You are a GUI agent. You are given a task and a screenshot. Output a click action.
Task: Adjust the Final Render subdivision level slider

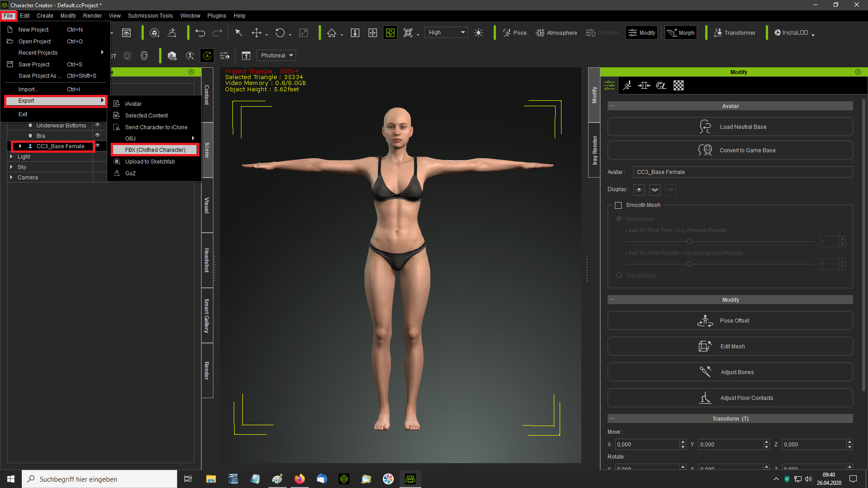pyautogui.click(x=689, y=264)
